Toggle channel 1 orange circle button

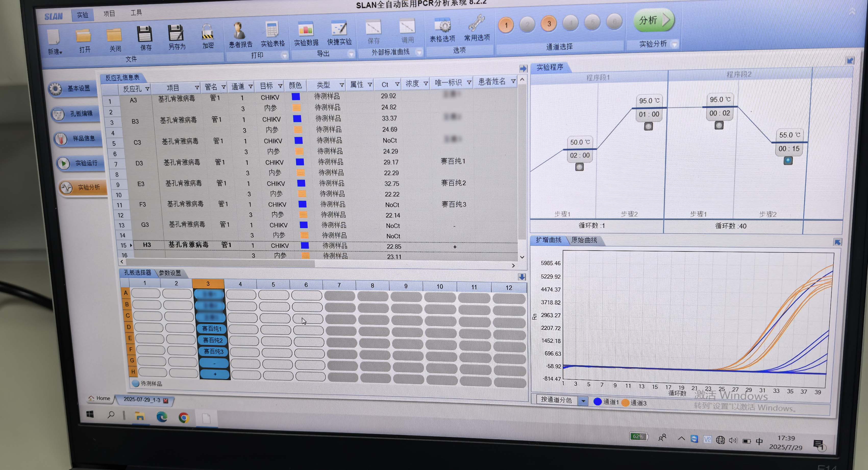pyautogui.click(x=506, y=25)
